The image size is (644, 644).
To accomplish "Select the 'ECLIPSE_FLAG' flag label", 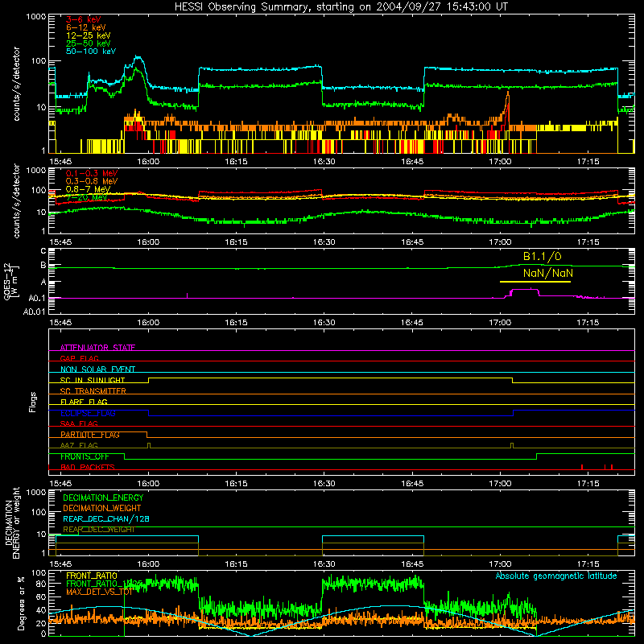I will [88, 413].
